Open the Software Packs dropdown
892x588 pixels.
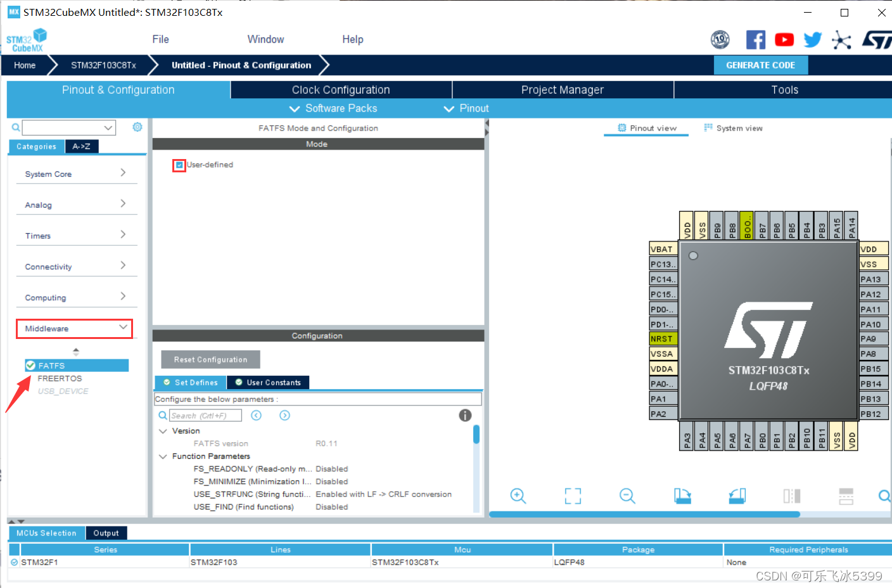pyautogui.click(x=333, y=108)
